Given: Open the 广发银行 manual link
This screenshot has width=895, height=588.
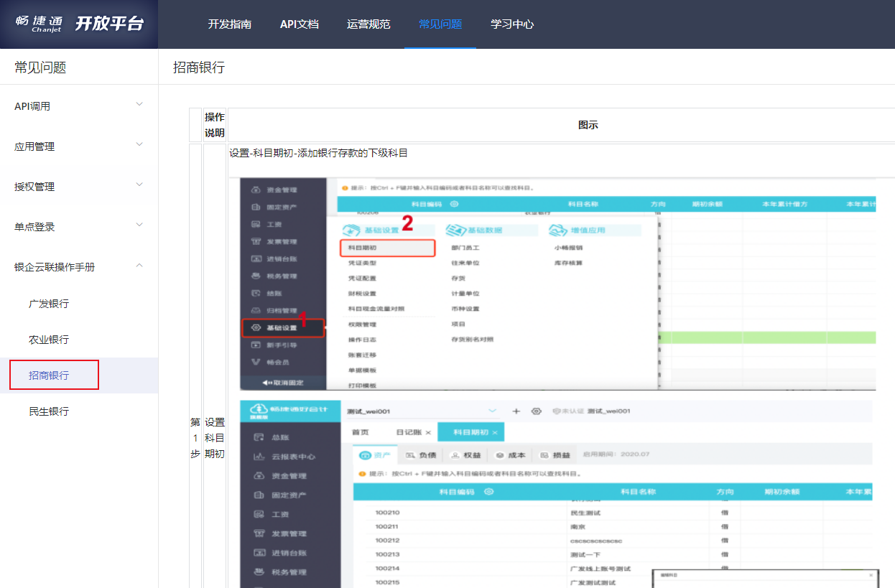Looking at the screenshot, I should 49,304.
